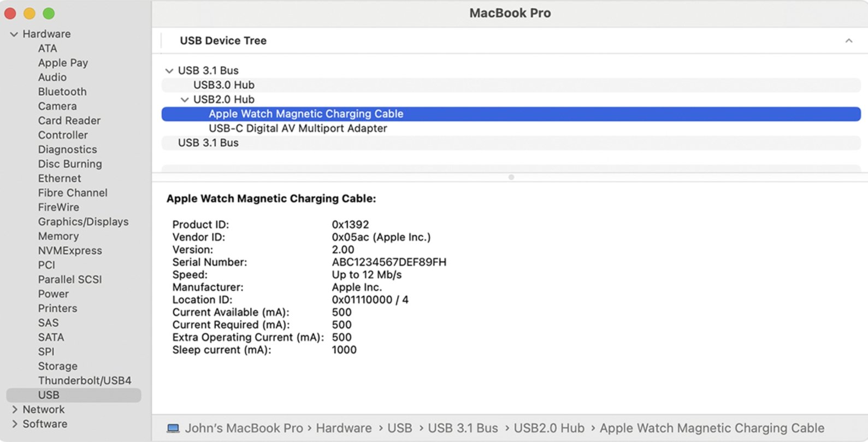Image resolution: width=868 pixels, height=442 pixels.
Task: Select Storage in the sidebar
Action: tap(57, 366)
